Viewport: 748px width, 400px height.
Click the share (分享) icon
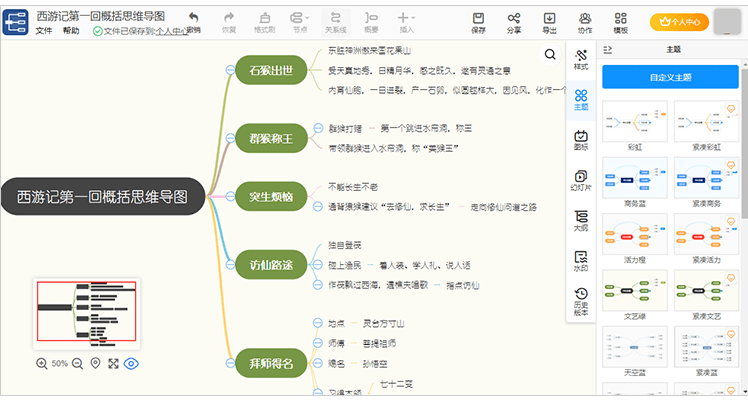point(514,18)
